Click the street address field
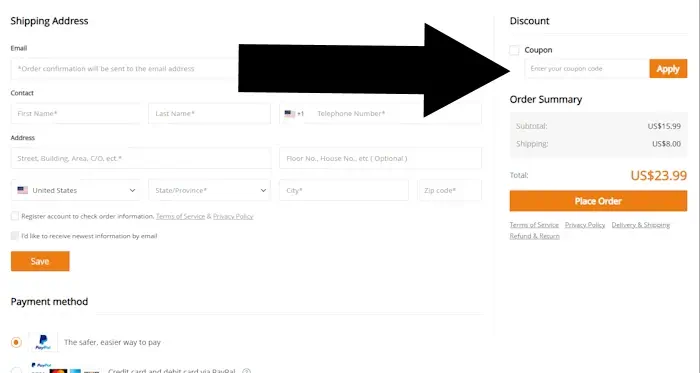Viewport: 700px width, 373px height. tap(141, 158)
